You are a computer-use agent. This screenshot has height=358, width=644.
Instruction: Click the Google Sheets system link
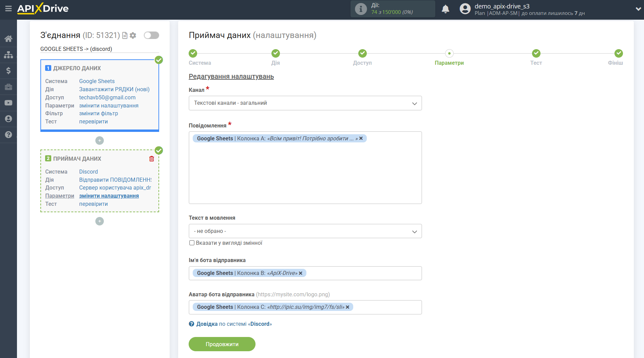coord(97,81)
